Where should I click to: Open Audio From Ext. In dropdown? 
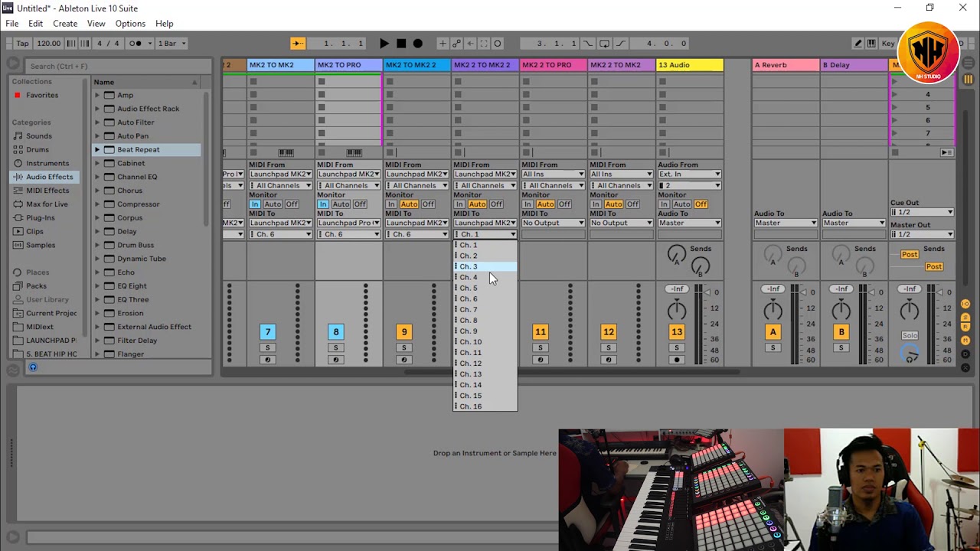[689, 174]
